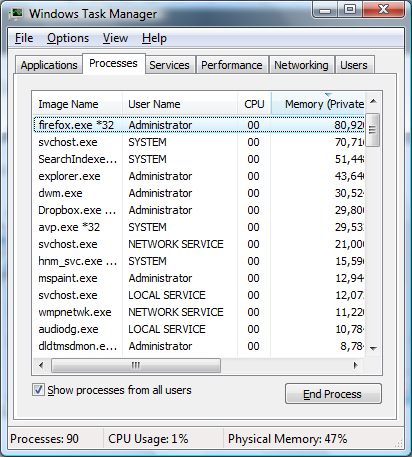Screen dimensions: 412x457
Task: Click the vertical scrollbar thumb
Action: click(x=372, y=130)
